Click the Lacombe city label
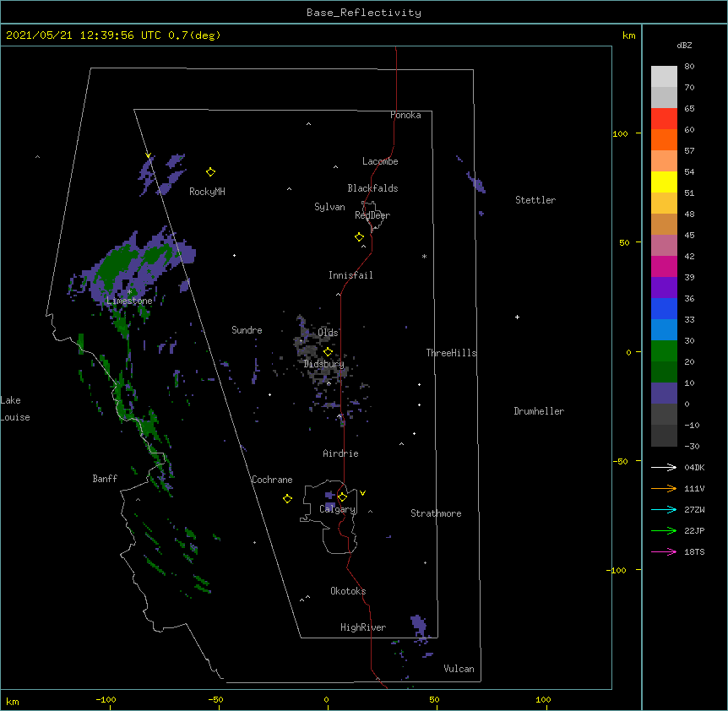 click(380, 161)
